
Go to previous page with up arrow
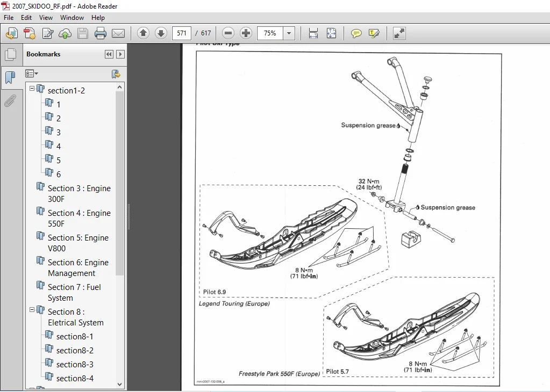(143, 33)
